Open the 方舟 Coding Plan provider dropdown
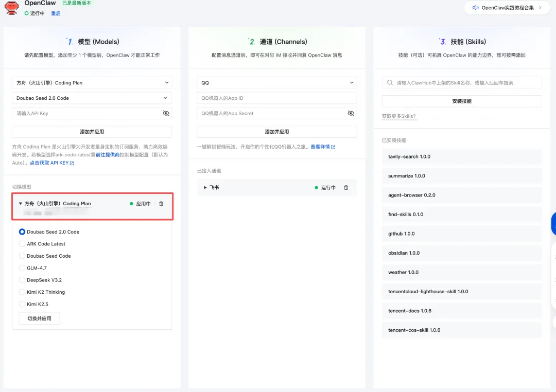Image resolution: width=556 pixels, height=392 pixels. coord(92,83)
